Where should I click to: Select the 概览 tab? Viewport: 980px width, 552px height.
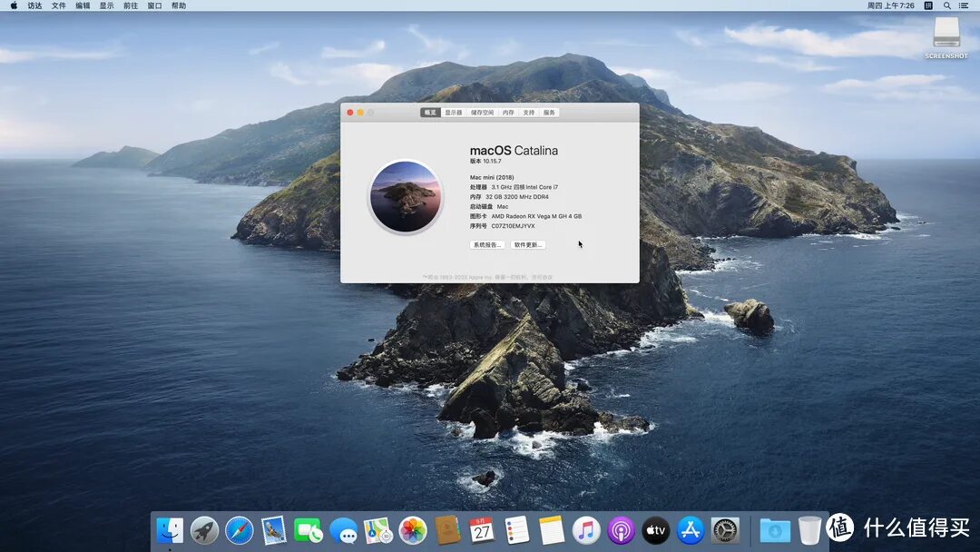coord(431,113)
